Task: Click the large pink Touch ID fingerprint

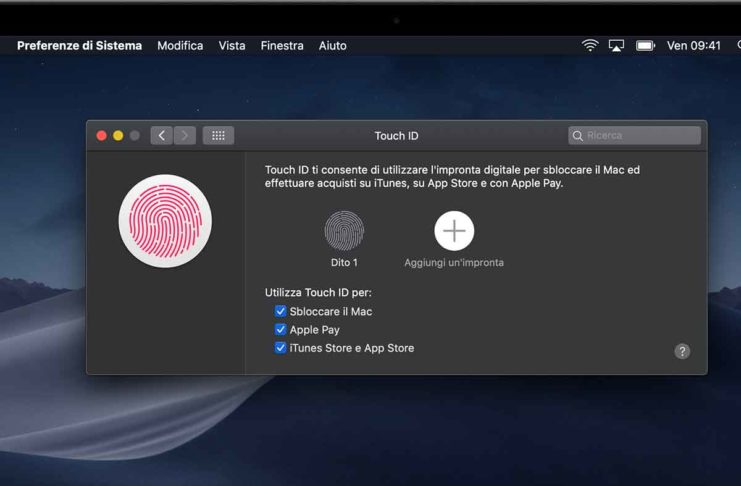Action: tap(165, 221)
